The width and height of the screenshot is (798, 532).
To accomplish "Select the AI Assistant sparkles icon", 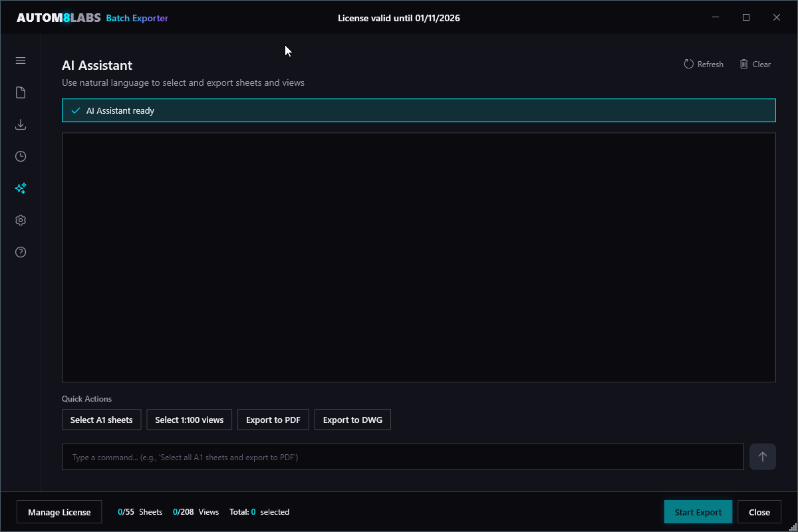I will click(x=20, y=188).
